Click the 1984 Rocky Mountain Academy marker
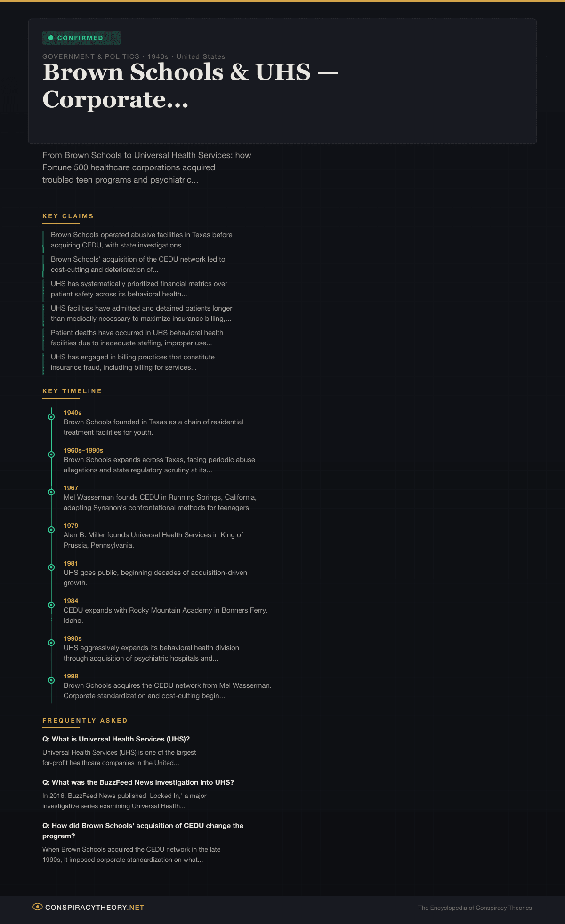The height and width of the screenshot is (924, 565). click(51, 605)
